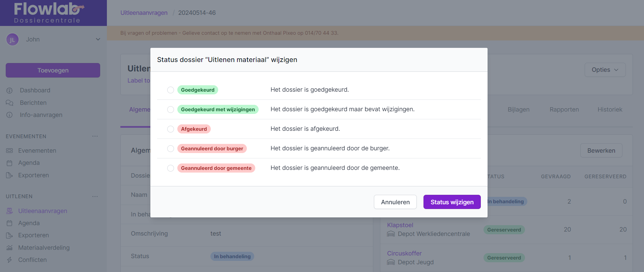Select the Afgekeurd status option
644x272 pixels.
[x=171, y=129]
